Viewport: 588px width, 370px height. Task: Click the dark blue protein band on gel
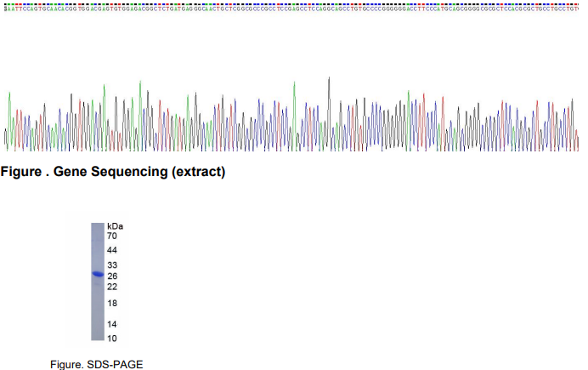point(98,274)
